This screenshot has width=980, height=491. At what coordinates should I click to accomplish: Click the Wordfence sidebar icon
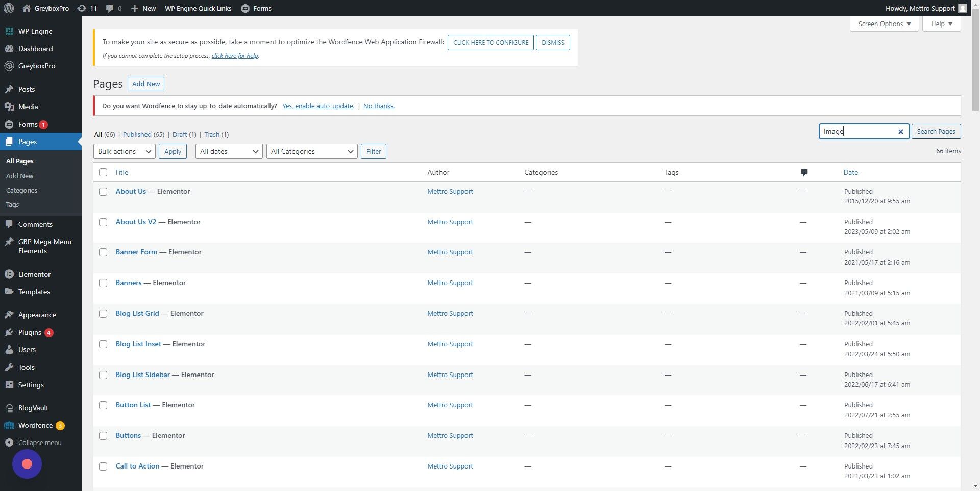[x=9, y=425]
